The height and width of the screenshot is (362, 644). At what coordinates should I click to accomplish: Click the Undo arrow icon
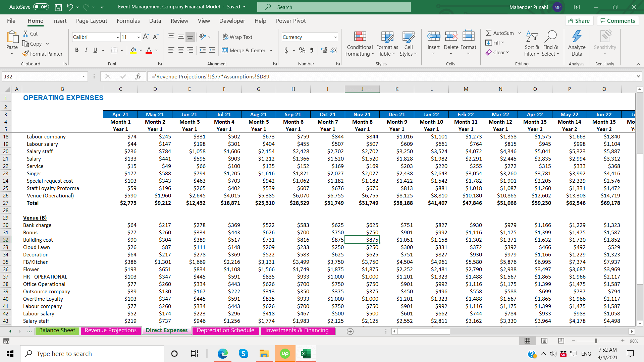pyautogui.click(x=70, y=7)
